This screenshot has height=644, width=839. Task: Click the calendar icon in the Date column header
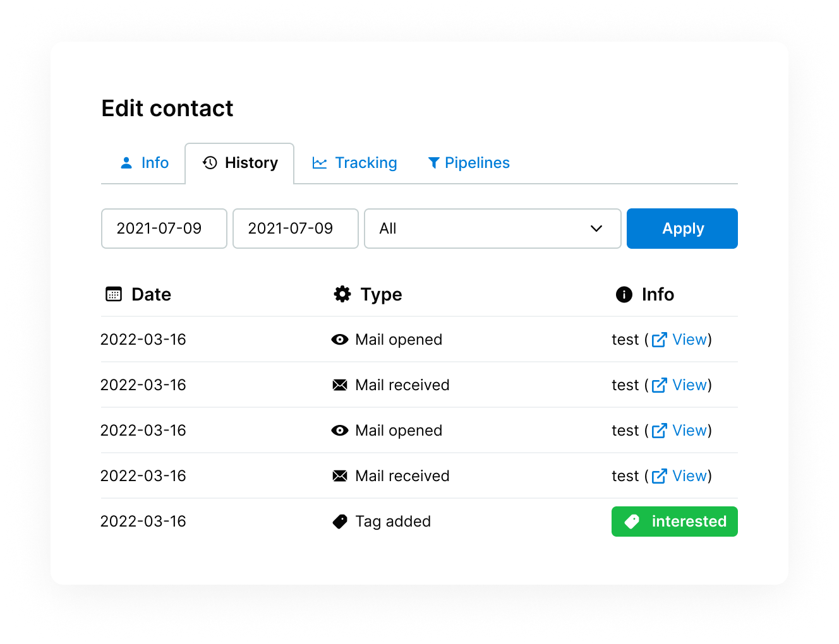tap(112, 294)
